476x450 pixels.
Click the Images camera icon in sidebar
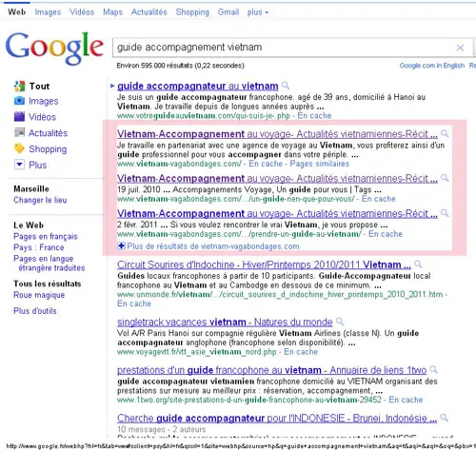19,101
